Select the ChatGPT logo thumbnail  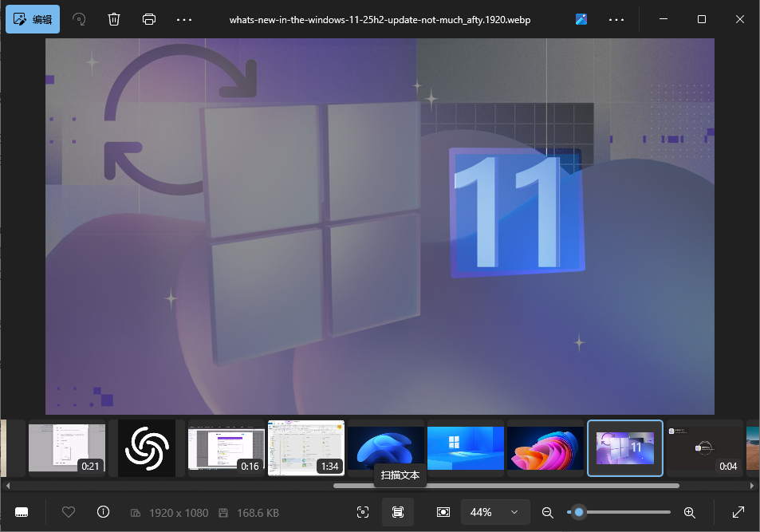(x=147, y=448)
